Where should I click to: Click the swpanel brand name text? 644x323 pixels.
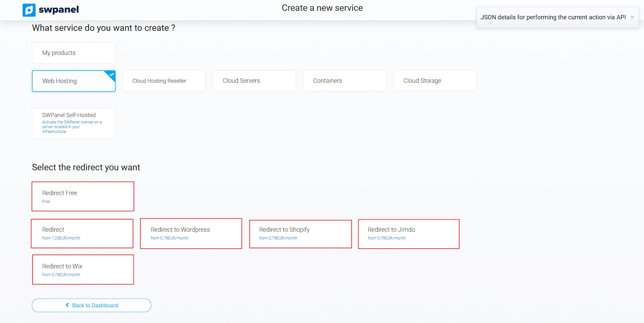pos(59,10)
